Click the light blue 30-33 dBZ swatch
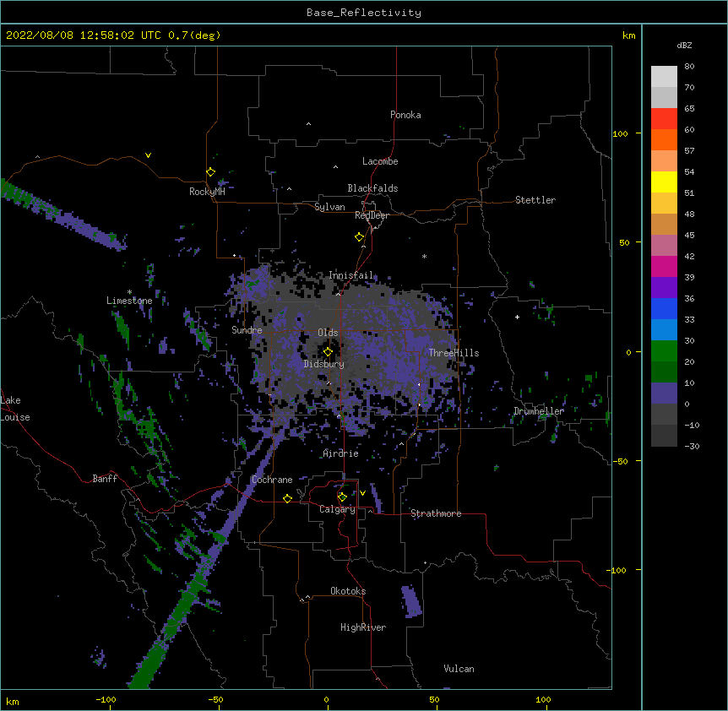The image size is (728, 711). 664,329
